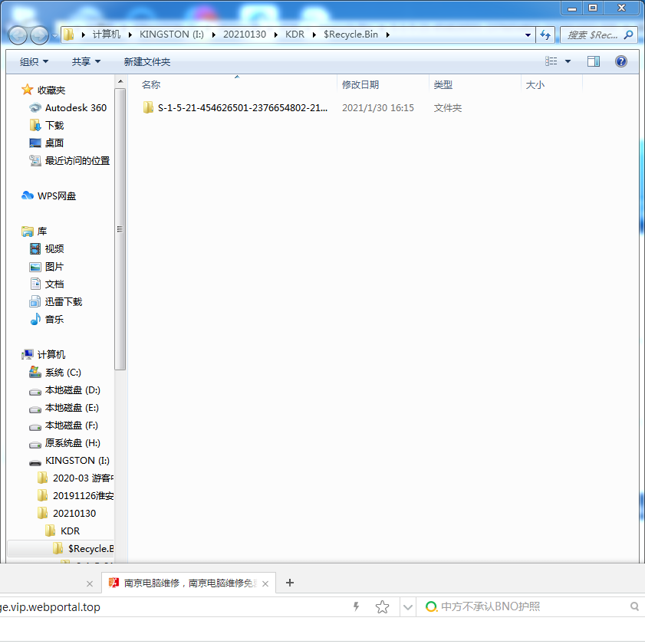Open the 共享 dropdown menu

point(86,61)
